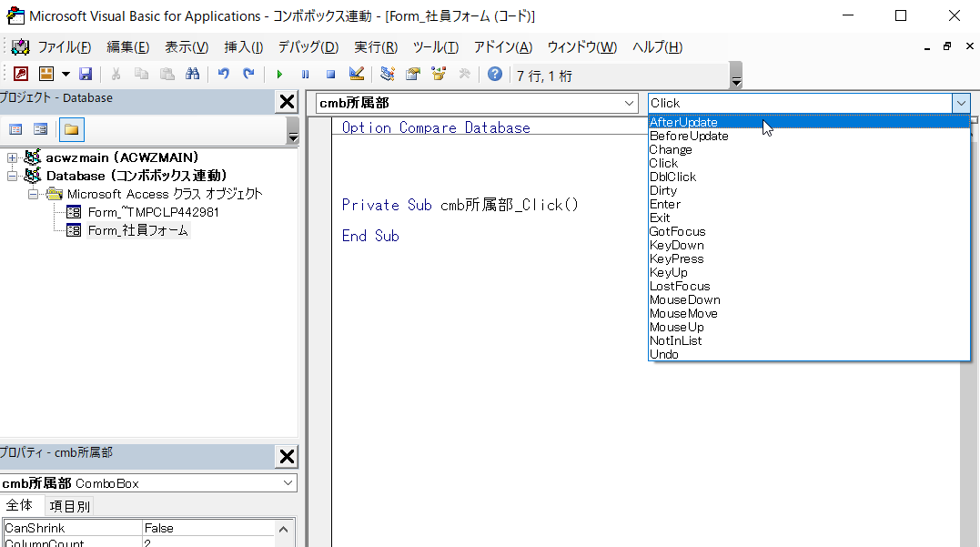
Task: Select the acwzmain (ACWZMAIN) project
Action: coord(122,157)
